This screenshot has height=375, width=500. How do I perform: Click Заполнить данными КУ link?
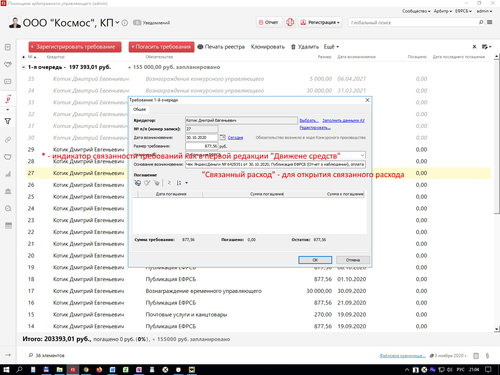pos(343,120)
